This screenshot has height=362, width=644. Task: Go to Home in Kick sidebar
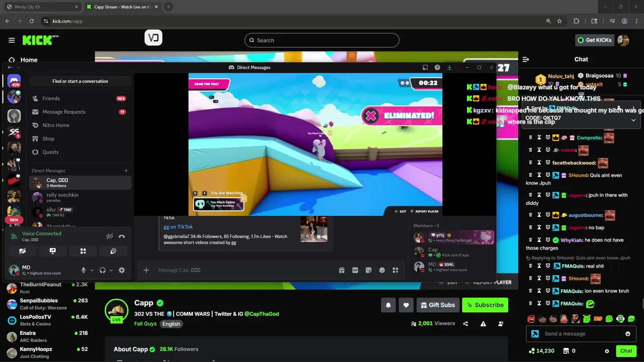pos(23,60)
